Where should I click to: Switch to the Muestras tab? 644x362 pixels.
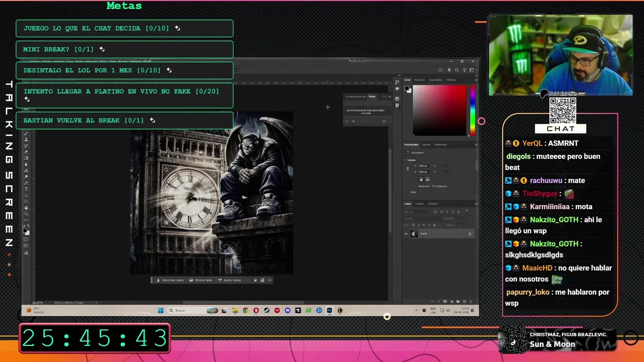pos(420,80)
